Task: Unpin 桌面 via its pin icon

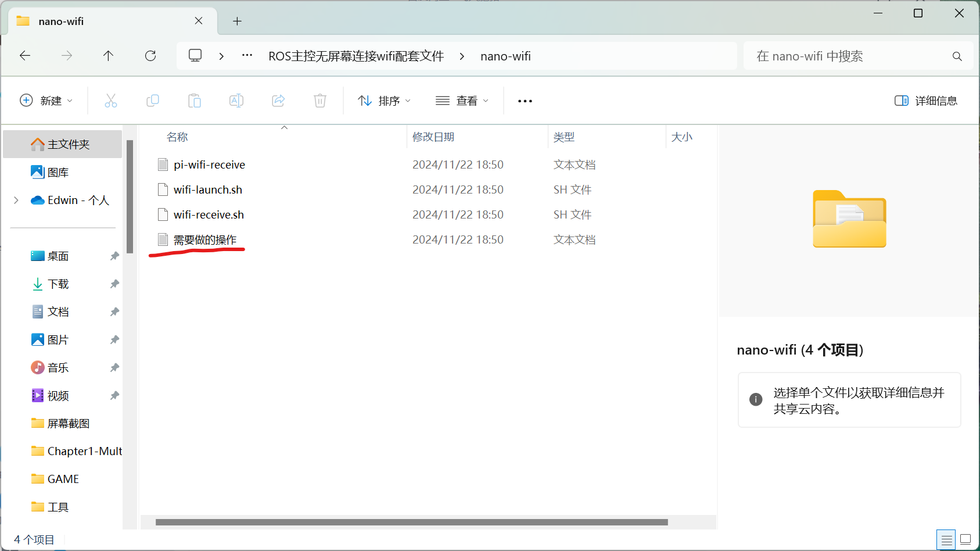Action: pyautogui.click(x=114, y=256)
